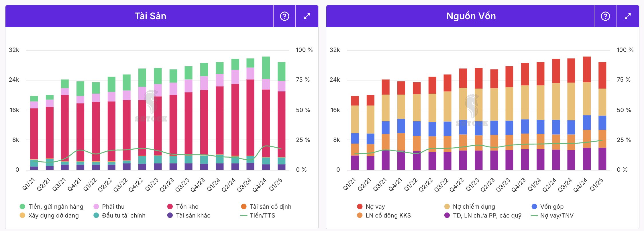The image size is (644, 231).
Task: Toggle Tiền/TTS line legend
Action: point(258,215)
